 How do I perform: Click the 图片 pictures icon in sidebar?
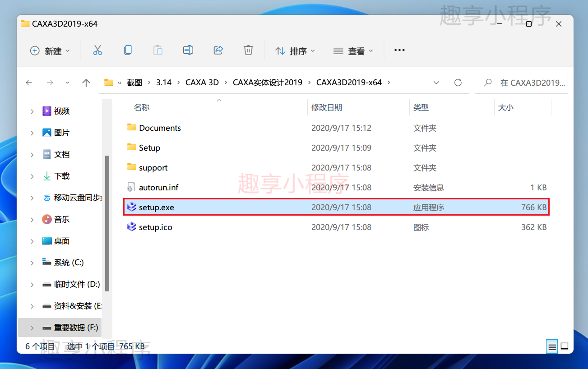click(47, 133)
